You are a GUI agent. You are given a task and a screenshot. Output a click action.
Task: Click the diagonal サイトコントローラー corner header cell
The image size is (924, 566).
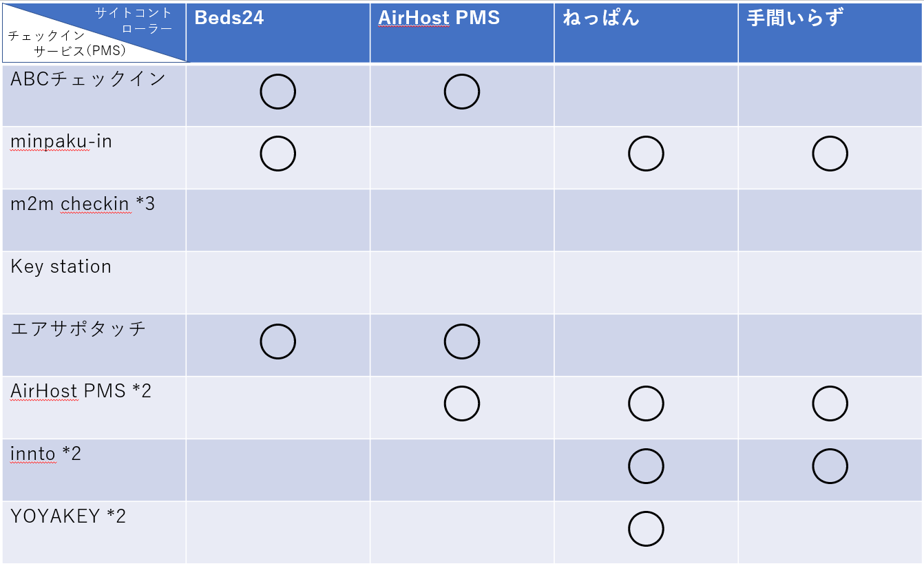94,32
